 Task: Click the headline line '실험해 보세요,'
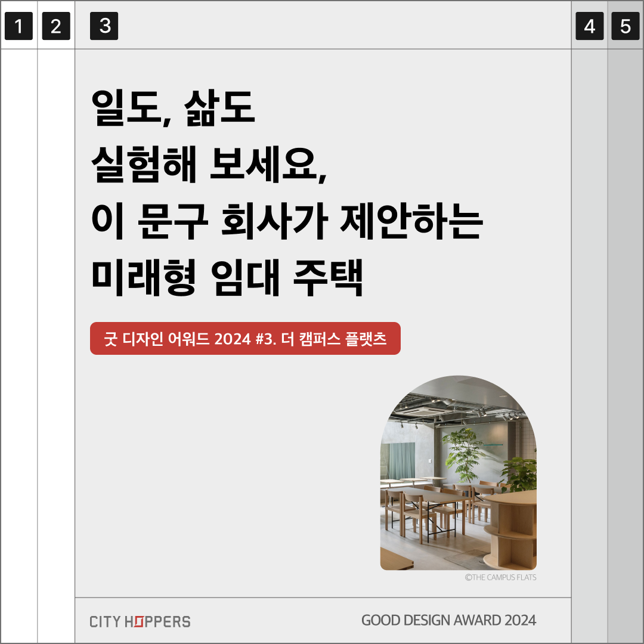(x=209, y=165)
